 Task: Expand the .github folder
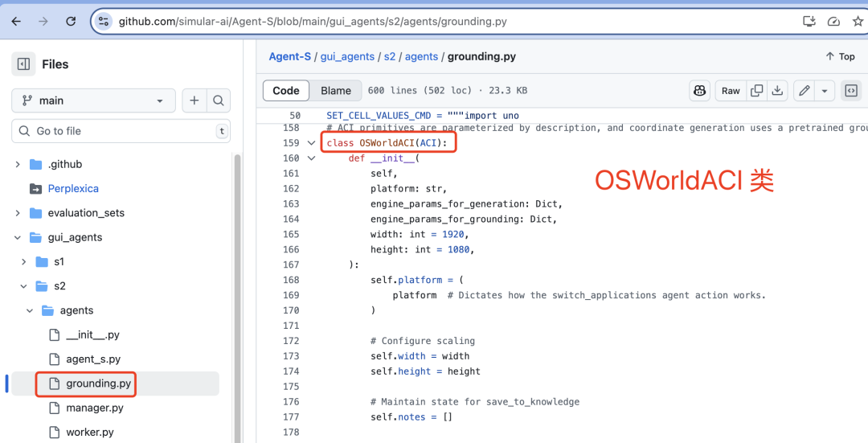[x=17, y=165]
